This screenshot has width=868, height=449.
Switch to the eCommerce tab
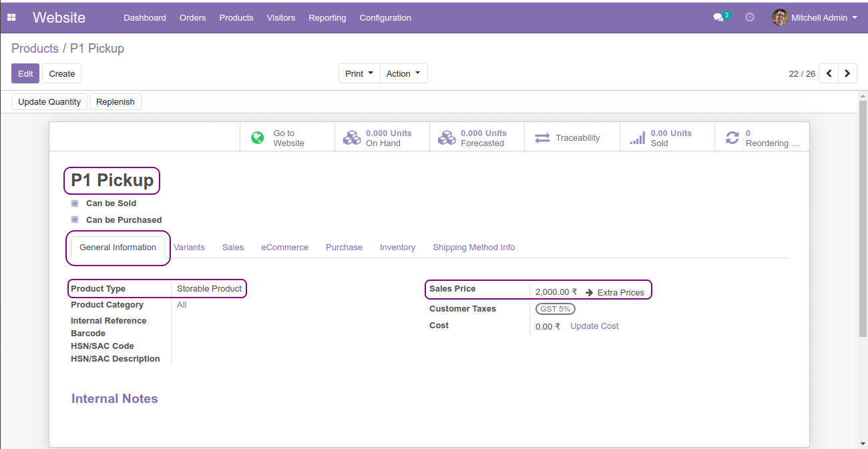(x=284, y=248)
